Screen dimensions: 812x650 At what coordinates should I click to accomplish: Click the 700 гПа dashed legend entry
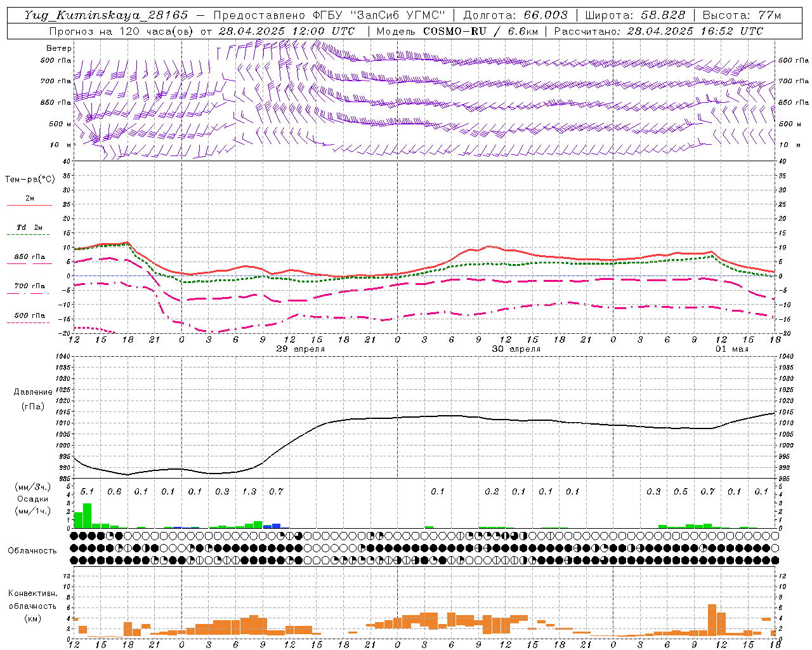[29, 286]
